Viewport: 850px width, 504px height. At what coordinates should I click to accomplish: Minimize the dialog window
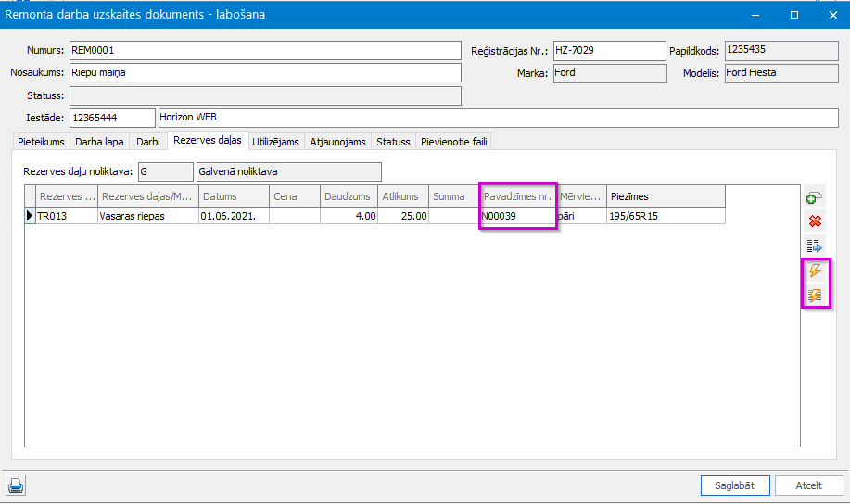pyautogui.click(x=755, y=15)
